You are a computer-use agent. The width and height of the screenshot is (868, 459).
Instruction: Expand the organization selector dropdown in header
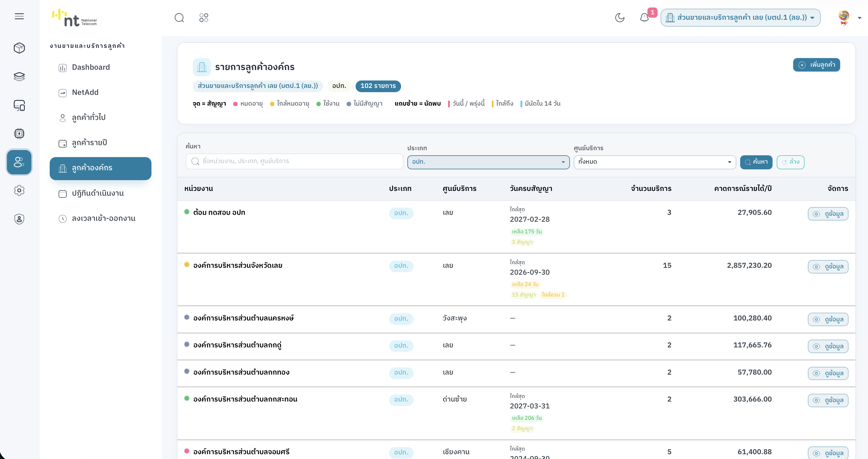click(740, 18)
